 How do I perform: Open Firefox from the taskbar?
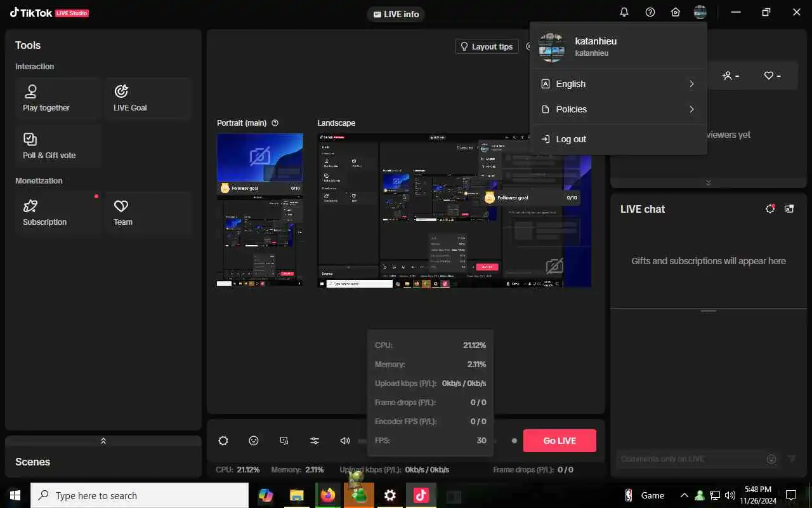[328, 495]
